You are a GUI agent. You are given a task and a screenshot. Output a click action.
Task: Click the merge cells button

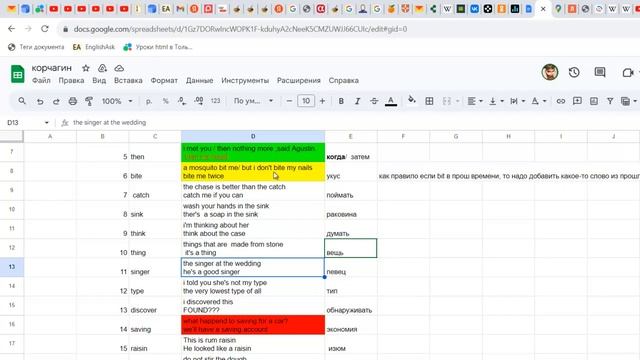tap(447, 101)
